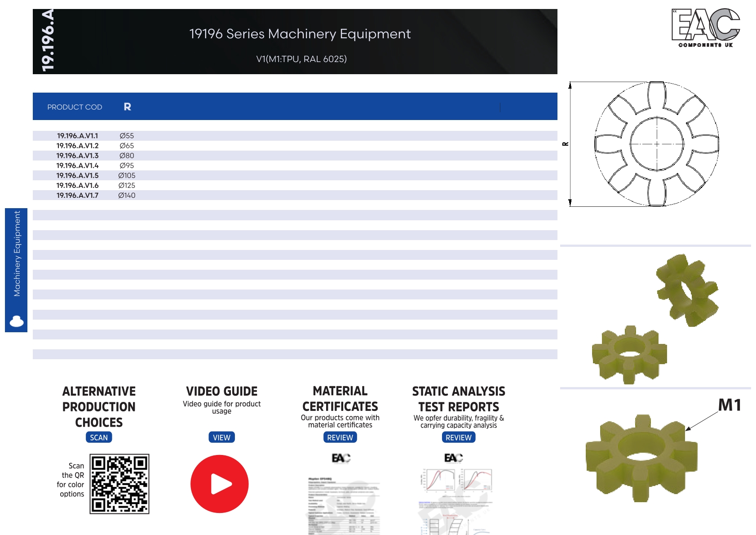Open the material certificate document thumbnail

point(344,505)
